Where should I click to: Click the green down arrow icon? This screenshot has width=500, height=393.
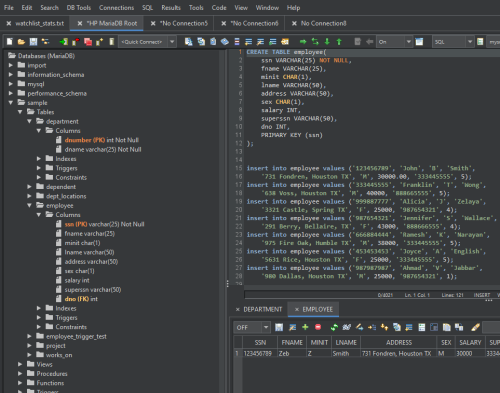pos(327,42)
